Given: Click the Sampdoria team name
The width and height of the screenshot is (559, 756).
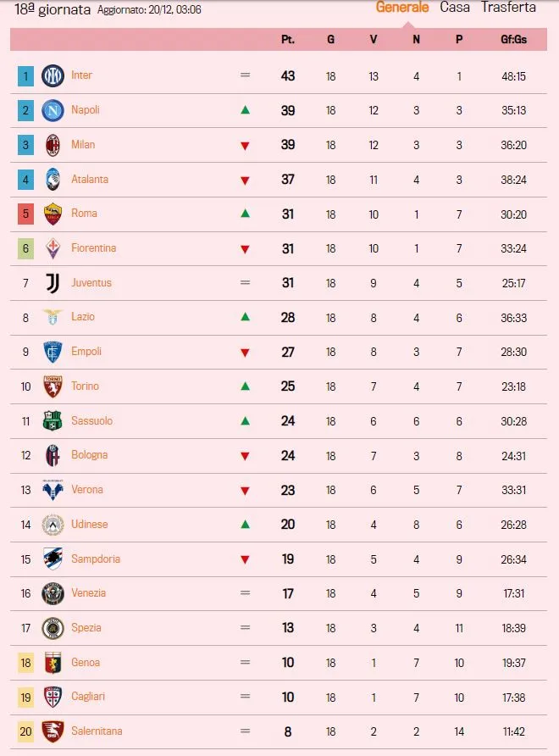Looking at the screenshot, I should (x=97, y=559).
